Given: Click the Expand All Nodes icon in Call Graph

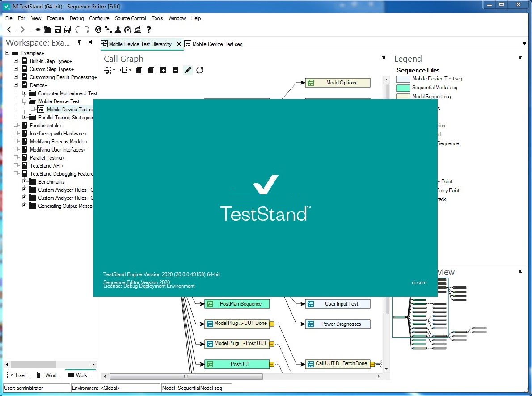Looking at the screenshot, I should click(x=139, y=70).
